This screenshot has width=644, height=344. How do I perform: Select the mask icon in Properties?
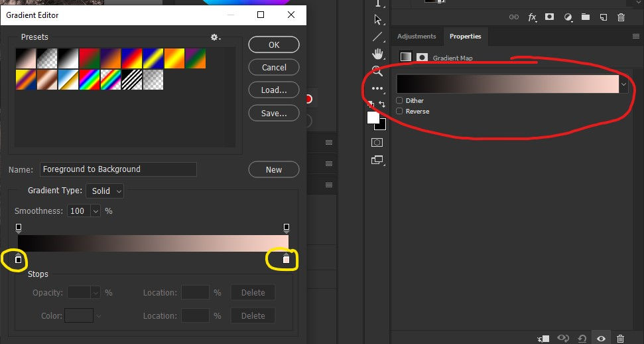(422, 57)
